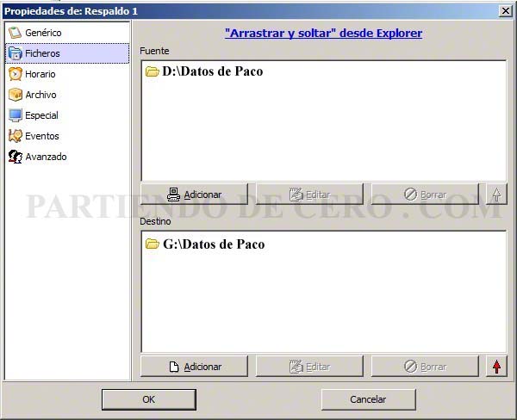Delete the source with Fuente Borrar button
517x420 pixels.
(425, 195)
